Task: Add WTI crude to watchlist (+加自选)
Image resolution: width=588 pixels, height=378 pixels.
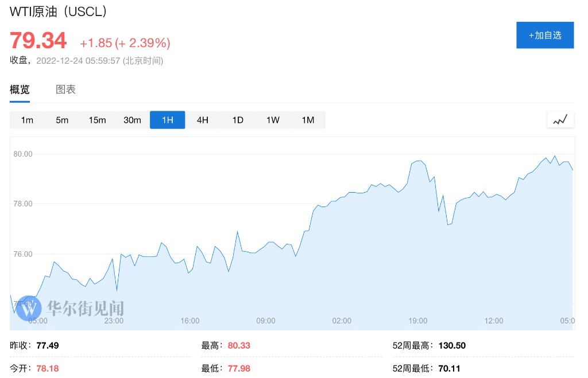Action: (545, 35)
